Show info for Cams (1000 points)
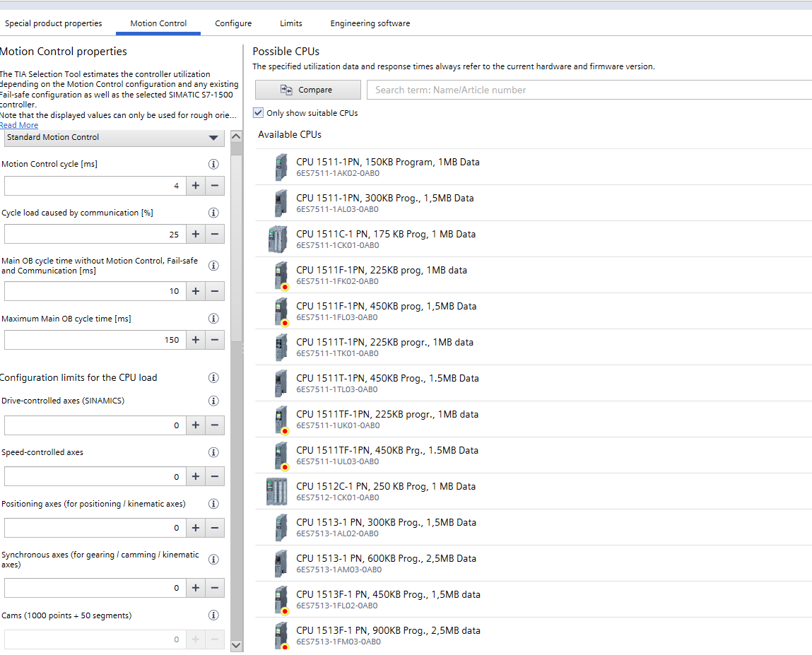812x655 pixels. pyautogui.click(x=213, y=615)
